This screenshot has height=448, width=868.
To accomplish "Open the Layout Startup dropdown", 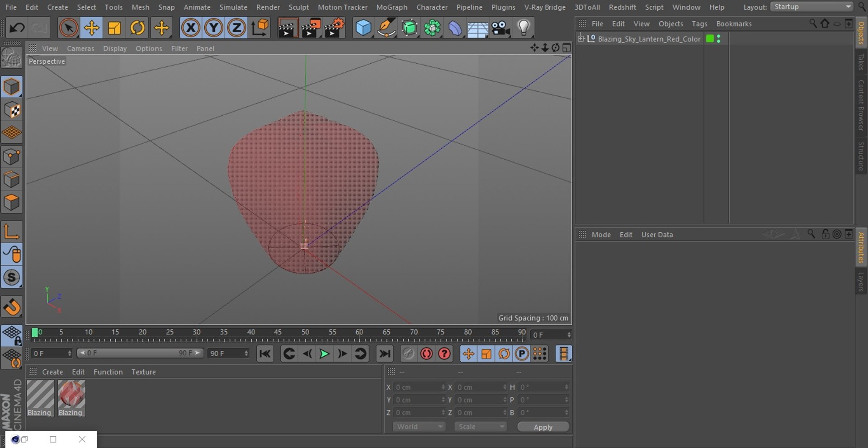I will pos(811,7).
